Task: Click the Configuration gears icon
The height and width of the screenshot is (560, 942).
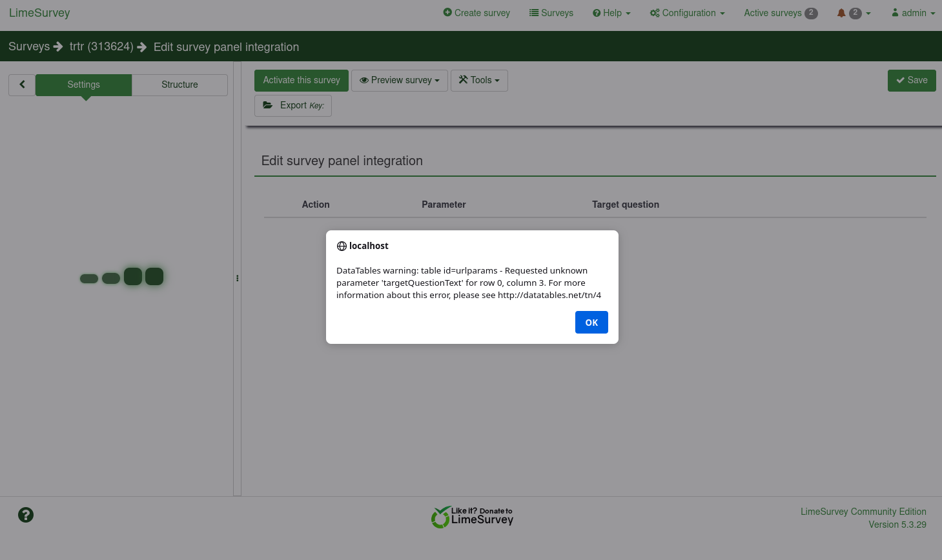Action: 655,13
